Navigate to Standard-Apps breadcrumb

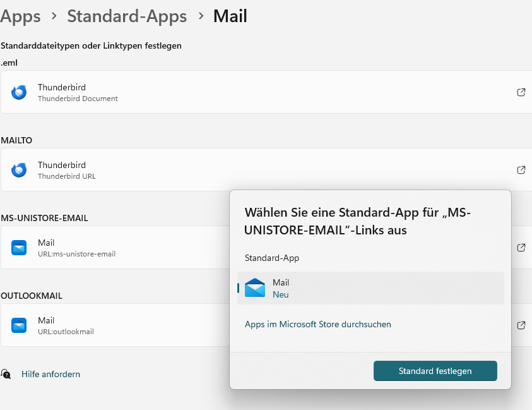pyautogui.click(x=127, y=16)
